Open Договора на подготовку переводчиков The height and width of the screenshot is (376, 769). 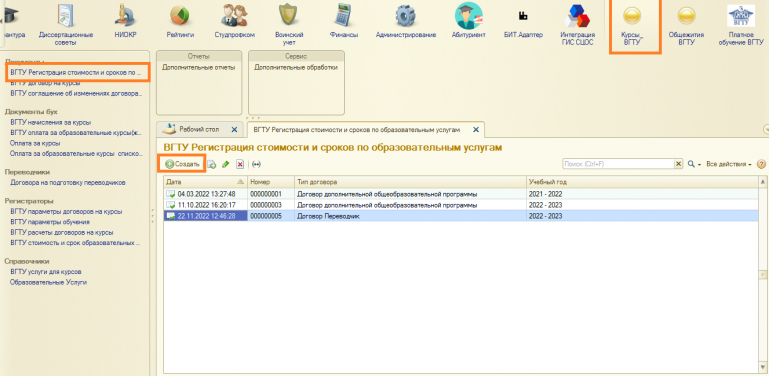point(68,182)
